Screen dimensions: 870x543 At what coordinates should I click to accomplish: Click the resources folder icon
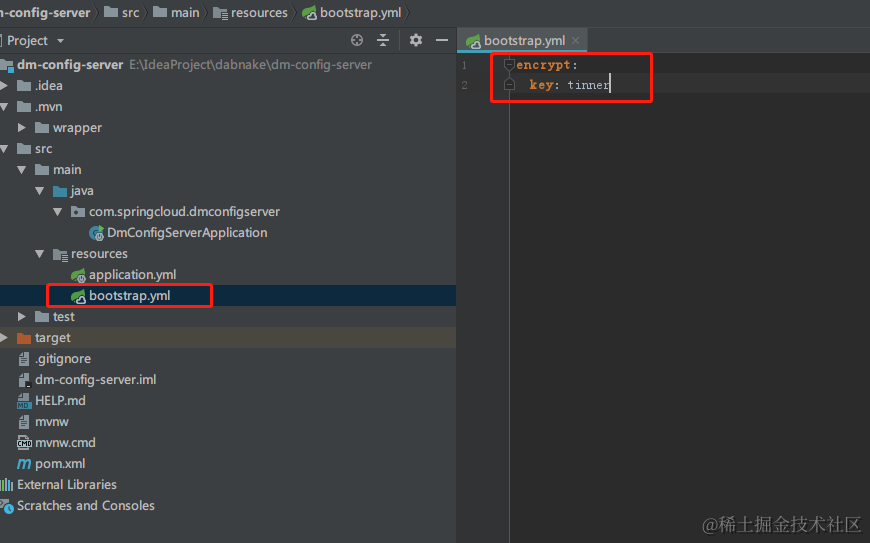point(60,255)
